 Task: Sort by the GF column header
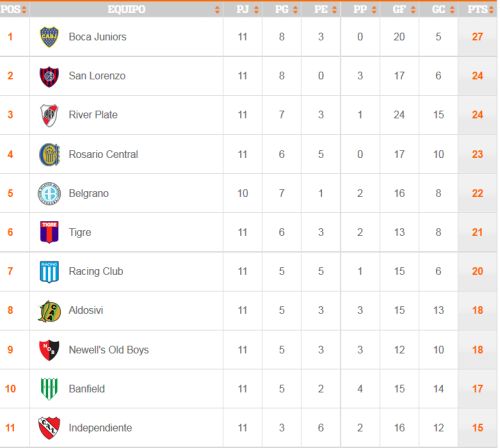pyautogui.click(x=399, y=9)
